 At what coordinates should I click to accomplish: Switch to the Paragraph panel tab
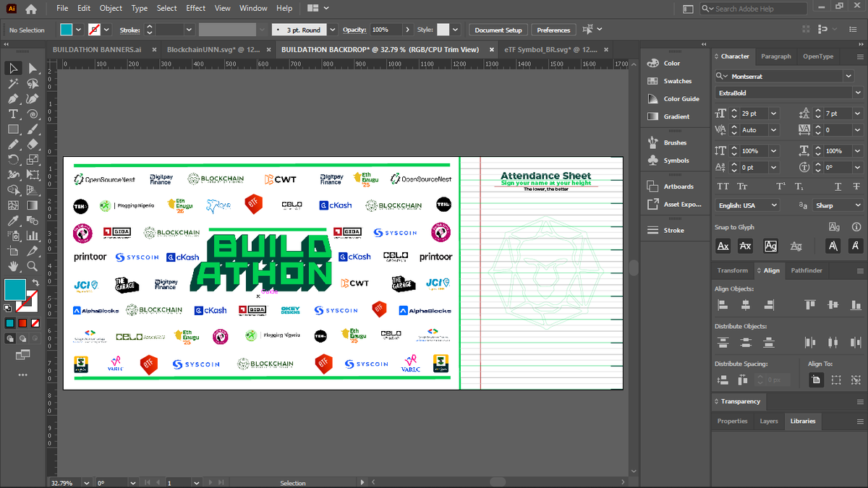tap(775, 56)
